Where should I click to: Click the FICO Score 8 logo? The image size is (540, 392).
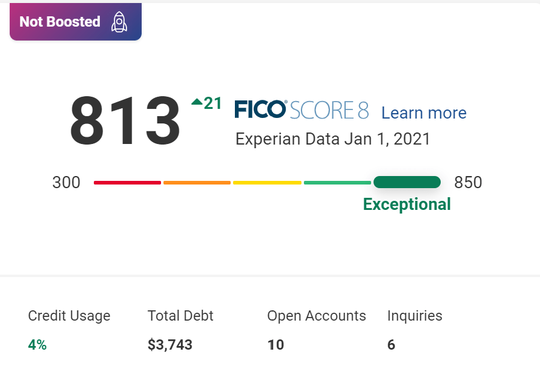(301, 110)
